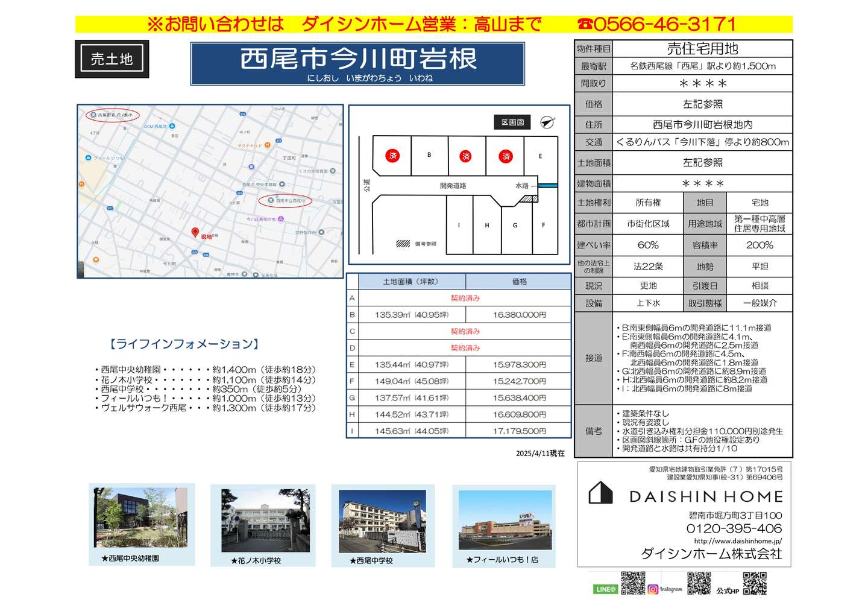Click the くるりんバス「今川下落」停より約800m cell
This screenshot has height=614, width=868.
point(702,142)
